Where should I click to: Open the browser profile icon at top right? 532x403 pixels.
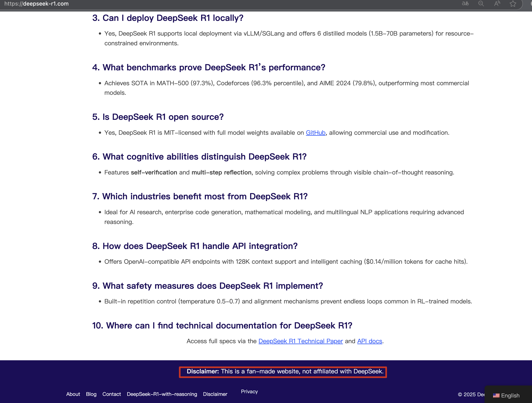point(530,4)
